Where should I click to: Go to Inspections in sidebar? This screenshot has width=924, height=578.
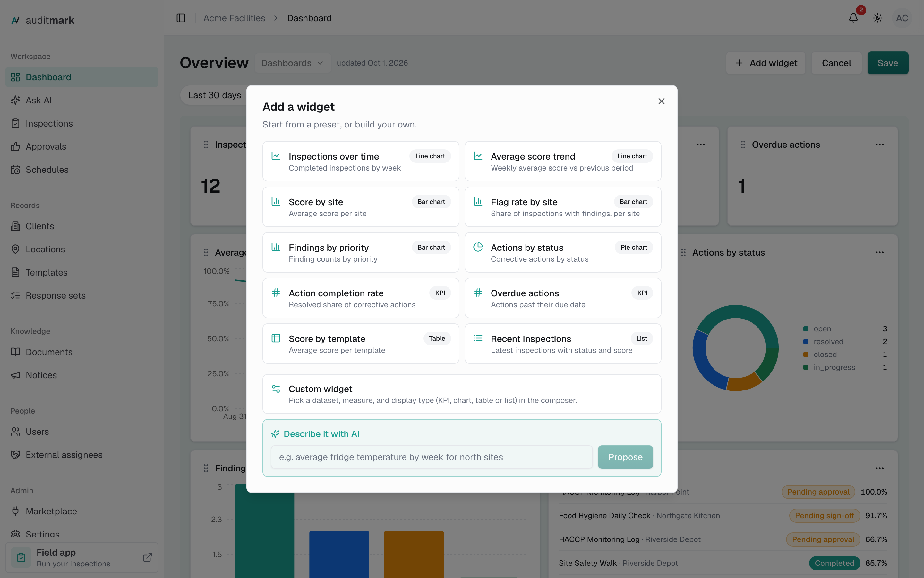82,124
